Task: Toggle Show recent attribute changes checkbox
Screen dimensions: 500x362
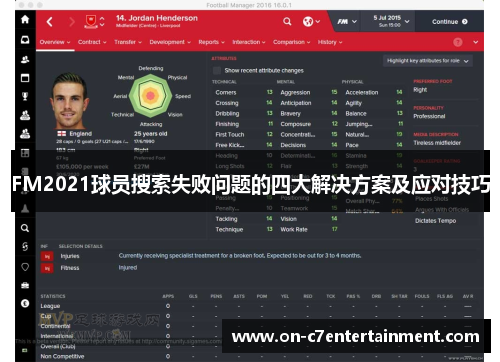Action: pyautogui.click(x=217, y=70)
